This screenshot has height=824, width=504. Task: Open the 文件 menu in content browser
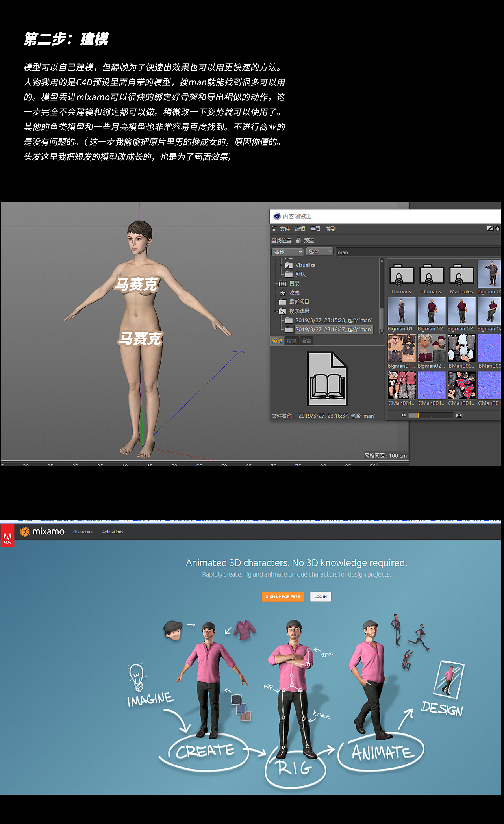pyautogui.click(x=285, y=229)
